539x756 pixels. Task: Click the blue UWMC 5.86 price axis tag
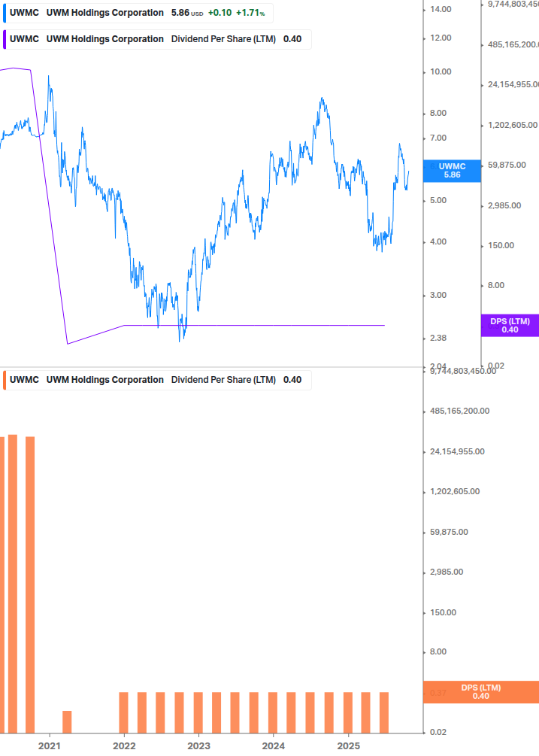click(452, 171)
